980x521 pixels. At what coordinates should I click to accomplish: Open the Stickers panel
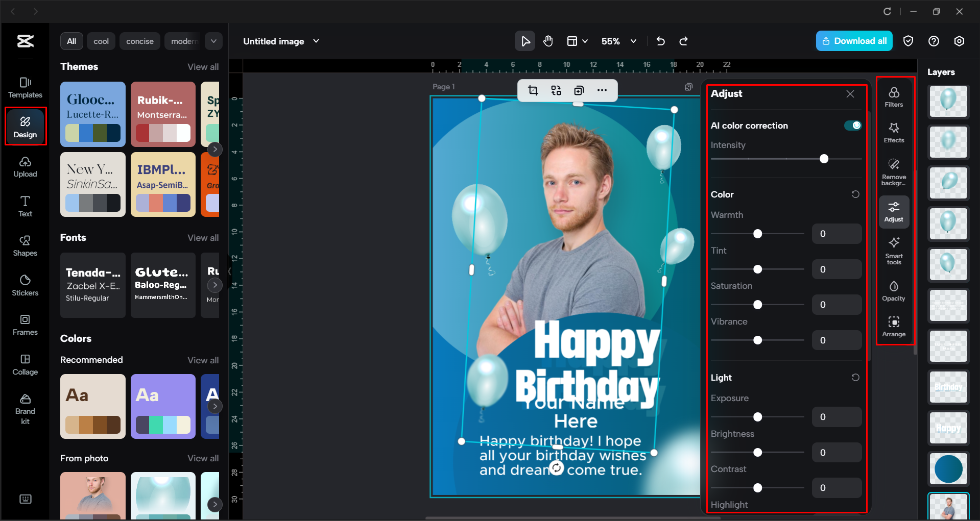pos(25,285)
